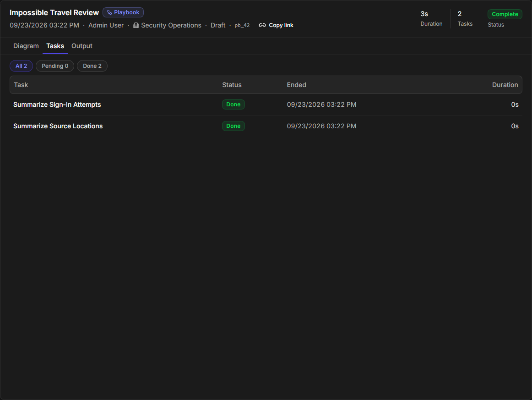This screenshot has height=400, width=532.
Task: Click the Admin User label
Action: click(x=106, y=26)
